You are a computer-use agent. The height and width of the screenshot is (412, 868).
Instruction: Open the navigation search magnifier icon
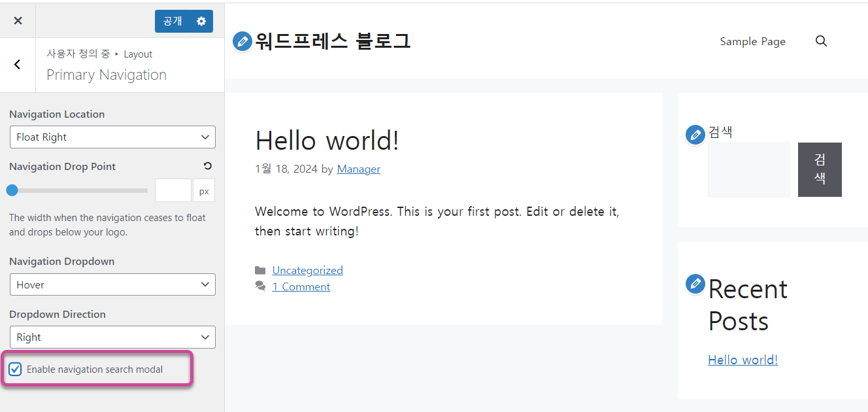[822, 41]
